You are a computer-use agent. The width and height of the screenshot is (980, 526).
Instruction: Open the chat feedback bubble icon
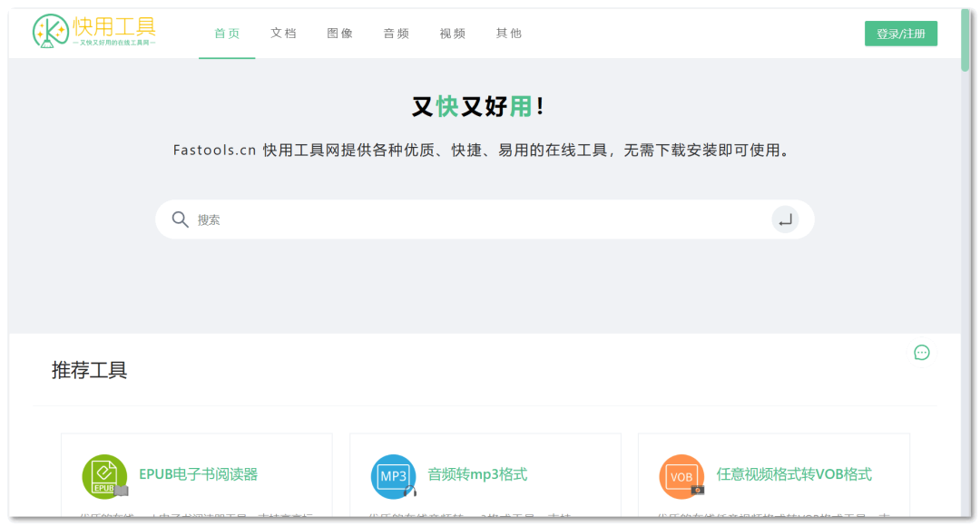click(x=922, y=353)
